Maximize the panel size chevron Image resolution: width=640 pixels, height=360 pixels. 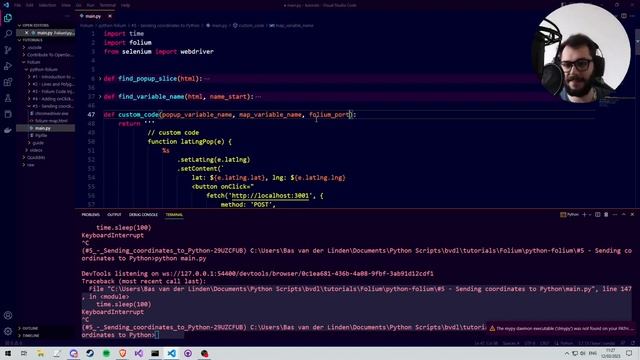pyautogui.click(x=624, y=214)
